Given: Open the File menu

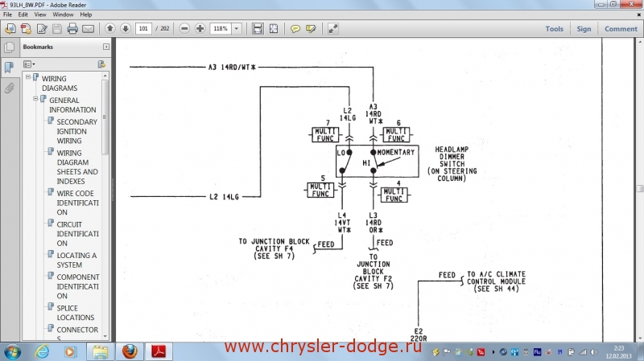Looking at the screenshot, I should click(x=7, y=14).
